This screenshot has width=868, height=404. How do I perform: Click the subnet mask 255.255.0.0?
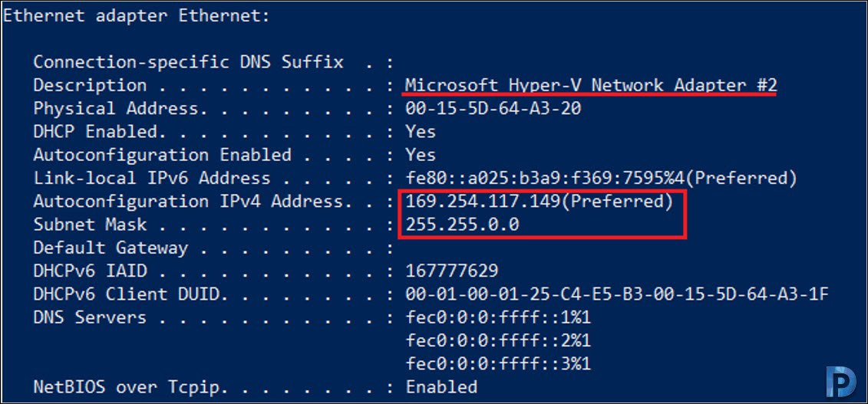click(x=462, y=225)
